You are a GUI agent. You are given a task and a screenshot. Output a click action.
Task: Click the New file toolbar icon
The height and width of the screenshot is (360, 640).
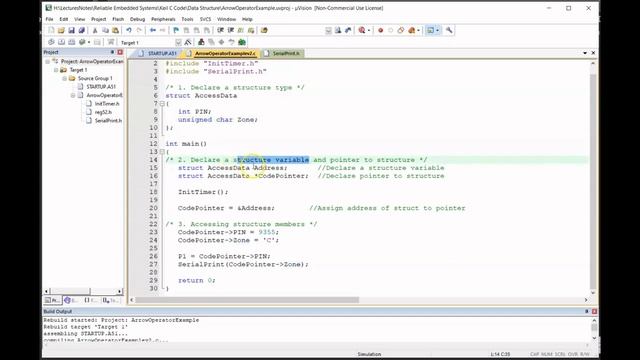[x=51, y=30]
